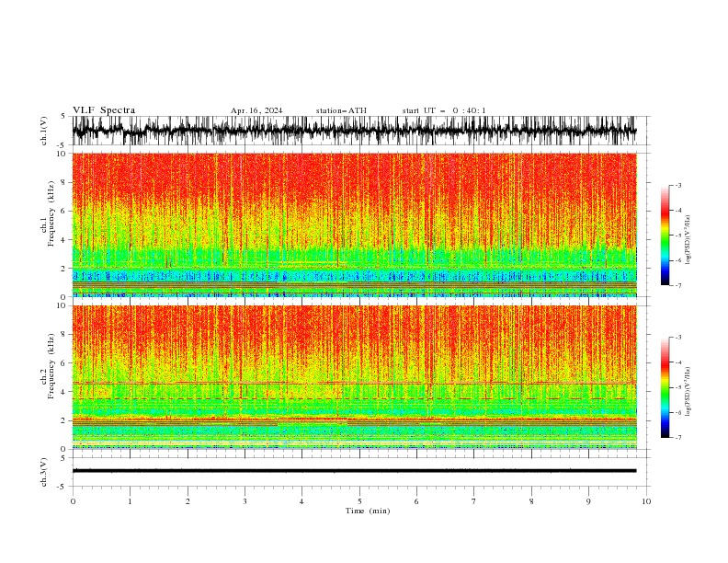The width and height of the screenshot is (728, 563).
Task: Select the ch.2 "Frequency (kHz)" axis label
Action: (51, 366)
